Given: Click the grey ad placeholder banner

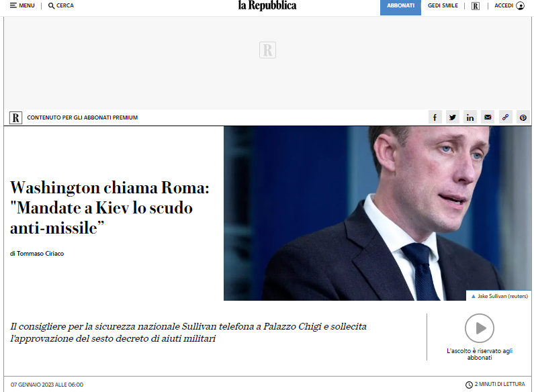Looking at the screenshot, I should point(268,63).
